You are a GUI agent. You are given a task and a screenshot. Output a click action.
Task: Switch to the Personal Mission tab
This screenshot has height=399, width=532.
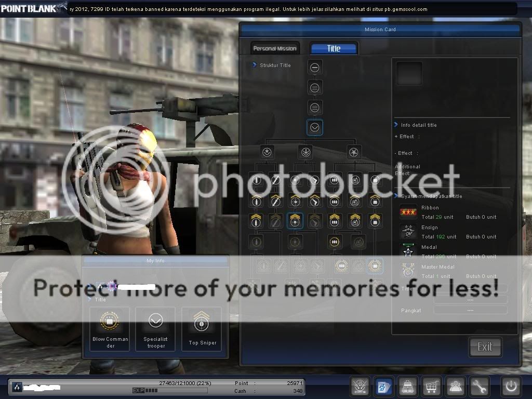[275, 48]
